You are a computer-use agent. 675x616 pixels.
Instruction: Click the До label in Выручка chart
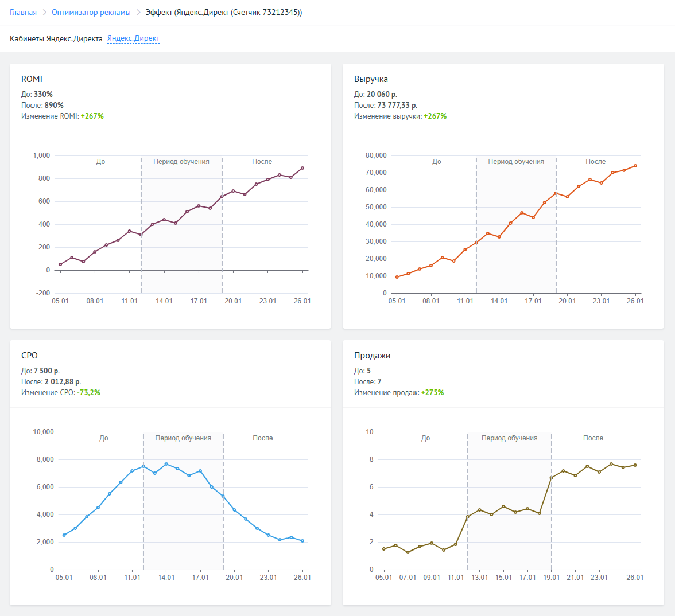click(x=436, y=162)
